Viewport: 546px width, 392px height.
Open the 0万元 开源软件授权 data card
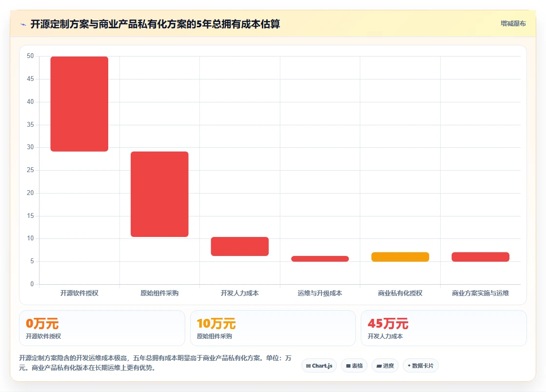(102, 328)
